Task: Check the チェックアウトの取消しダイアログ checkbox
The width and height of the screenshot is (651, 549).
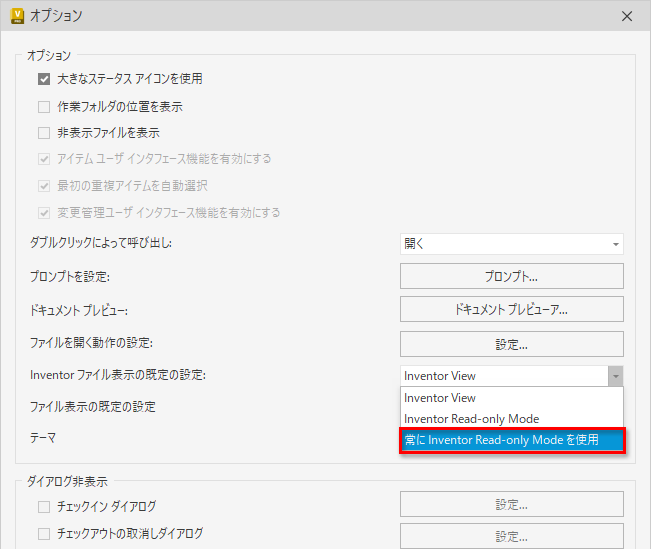Action: [x=44, y=534]
